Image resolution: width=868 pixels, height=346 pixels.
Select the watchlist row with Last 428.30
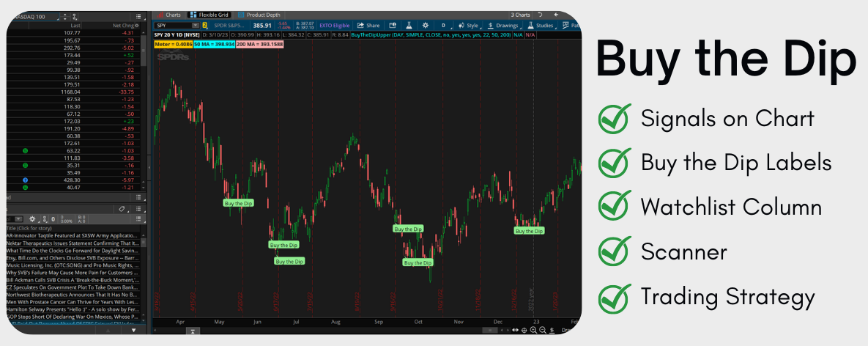73,180
